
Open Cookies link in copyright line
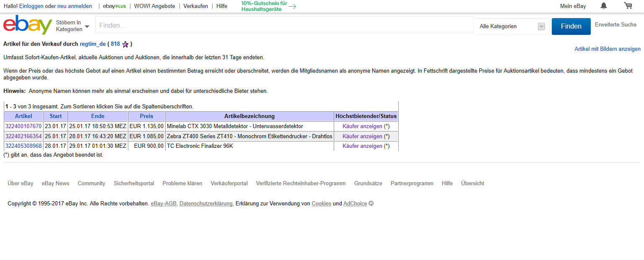point(322,204)
